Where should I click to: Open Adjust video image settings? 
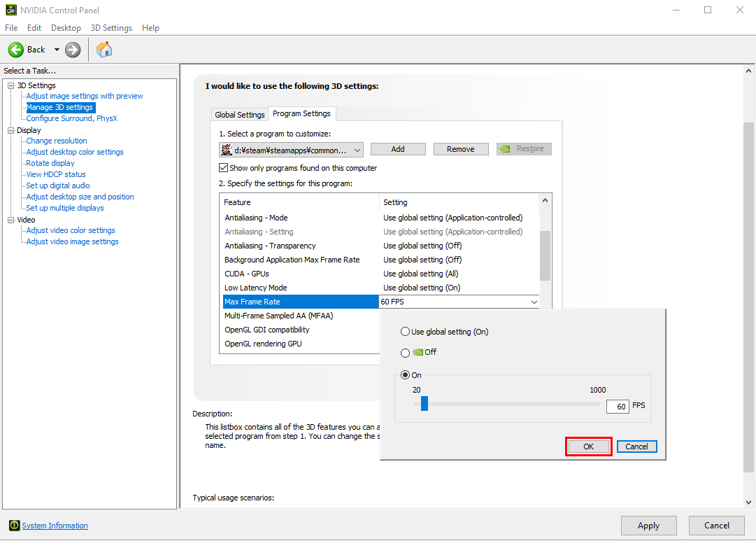click(x=72, y=241)
